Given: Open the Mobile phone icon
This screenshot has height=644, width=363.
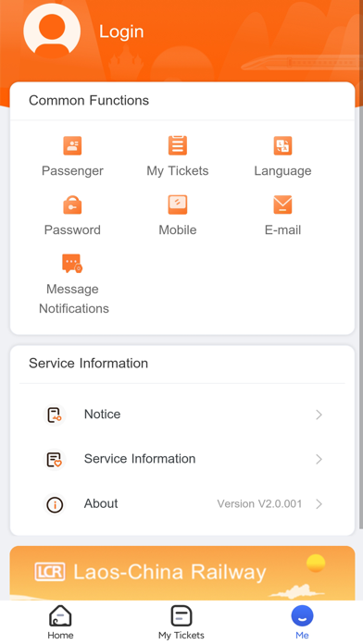Looking at the screenshot, I should tap(178, 204).
